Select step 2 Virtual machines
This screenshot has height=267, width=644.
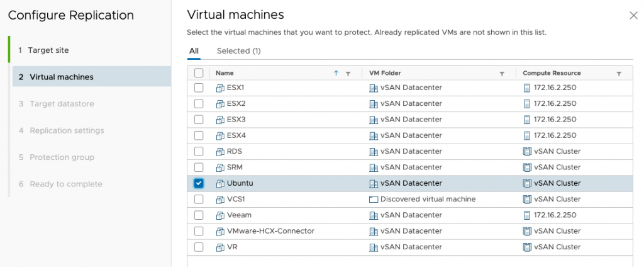[x=92, y=77]
